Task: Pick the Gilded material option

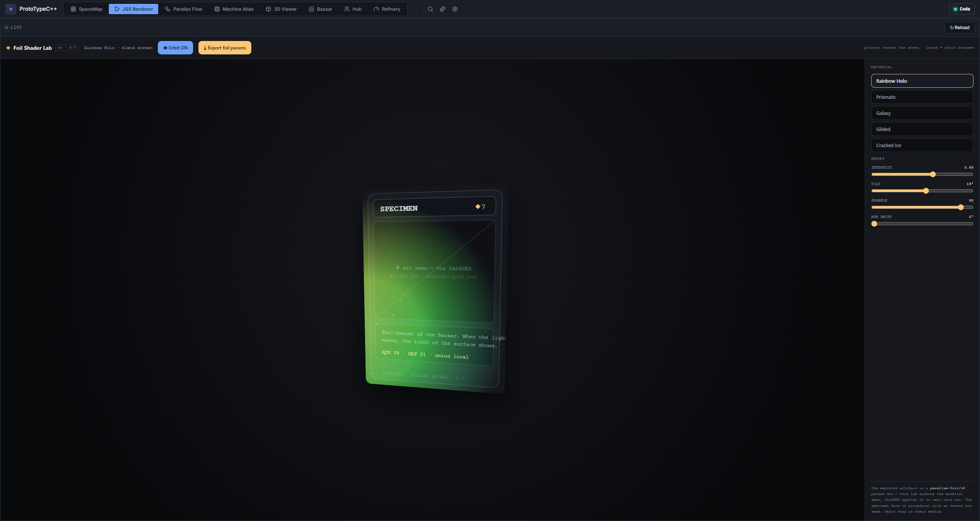Action: [x=922, y=129]
